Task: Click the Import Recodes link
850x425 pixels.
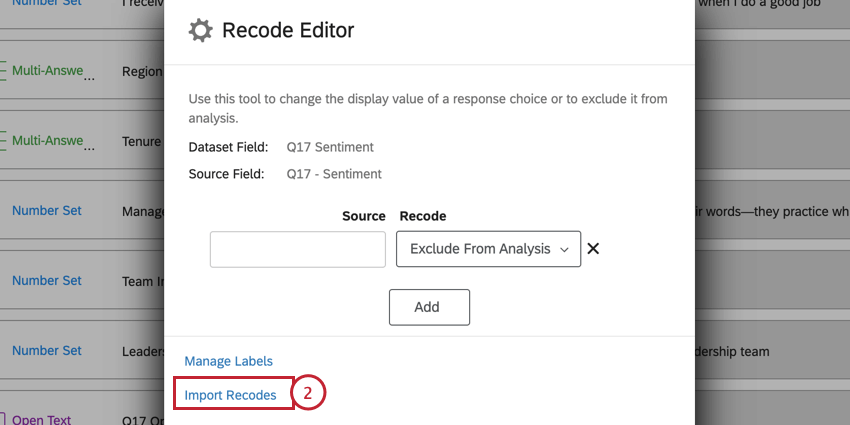Action: pos(231,395)
